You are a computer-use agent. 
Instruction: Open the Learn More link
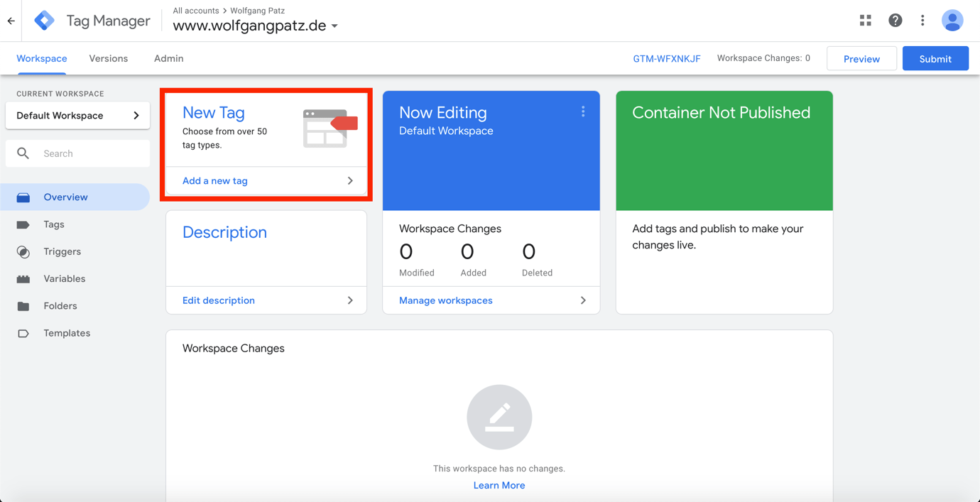click(499, 486)
